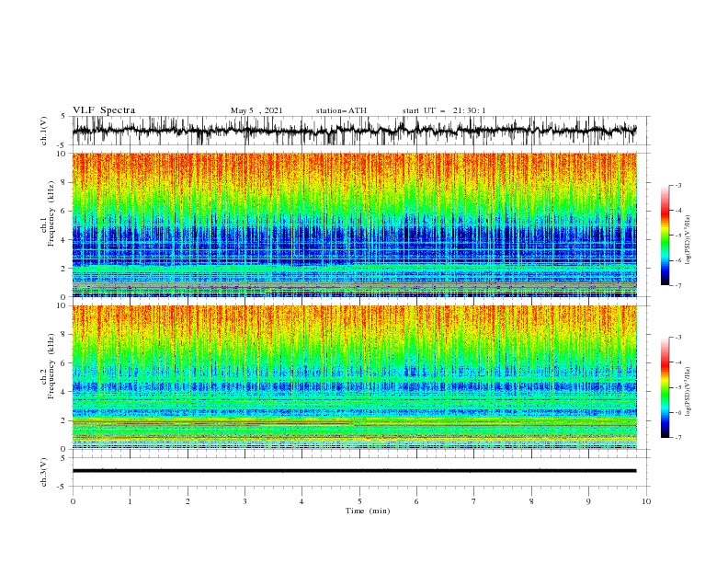Click the time axis tick label "1"
The image size is (728, 563).
[x=130, y=501]
